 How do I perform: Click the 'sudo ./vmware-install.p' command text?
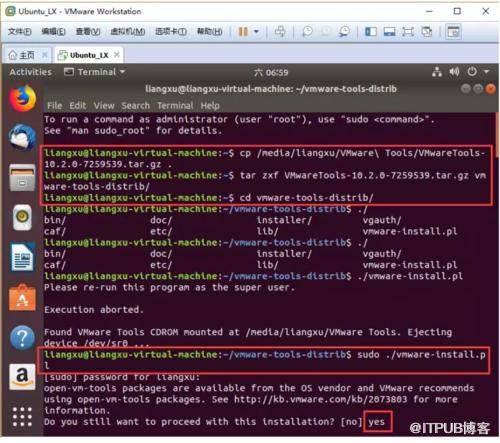[x=421, y=354]
